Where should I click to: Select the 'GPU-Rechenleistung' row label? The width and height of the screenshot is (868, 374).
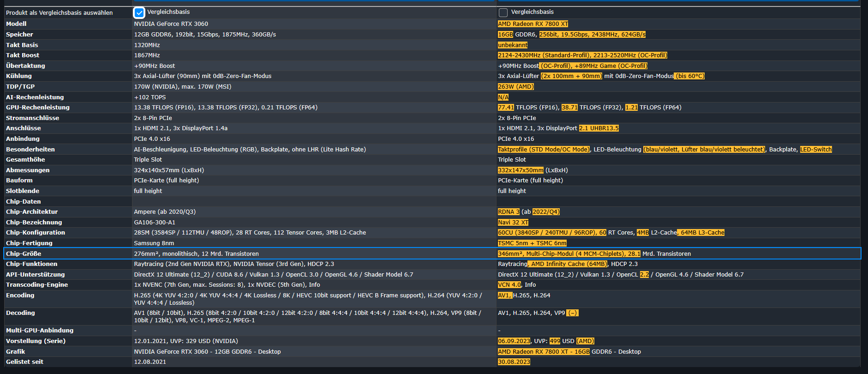tap(38, 108)
